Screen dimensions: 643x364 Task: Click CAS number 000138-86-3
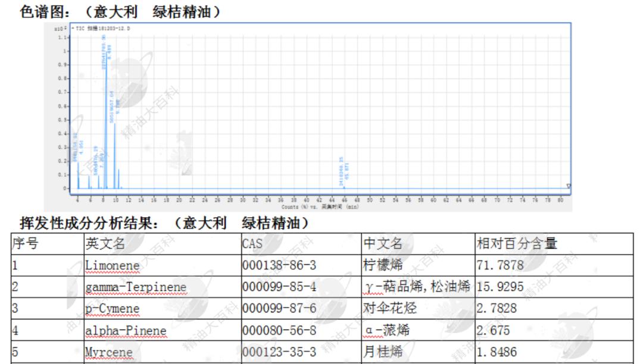tap(279, 265)
